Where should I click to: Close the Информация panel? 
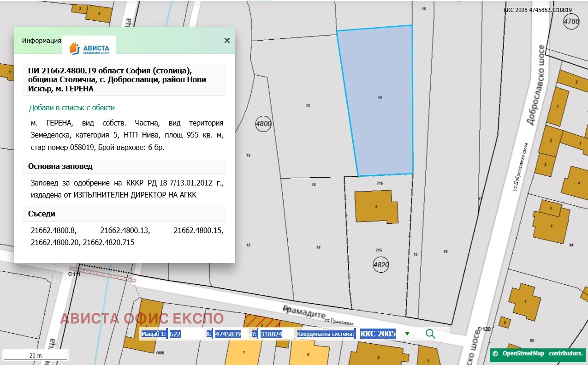tap(227, 41)
